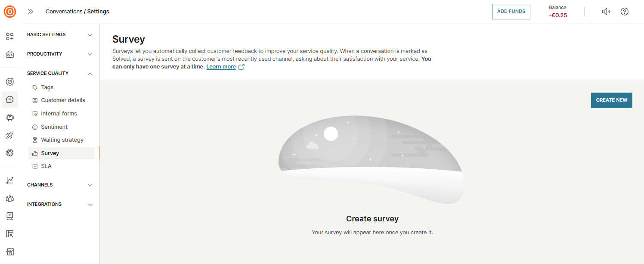Open the analytics chart icon

point(10,180)
